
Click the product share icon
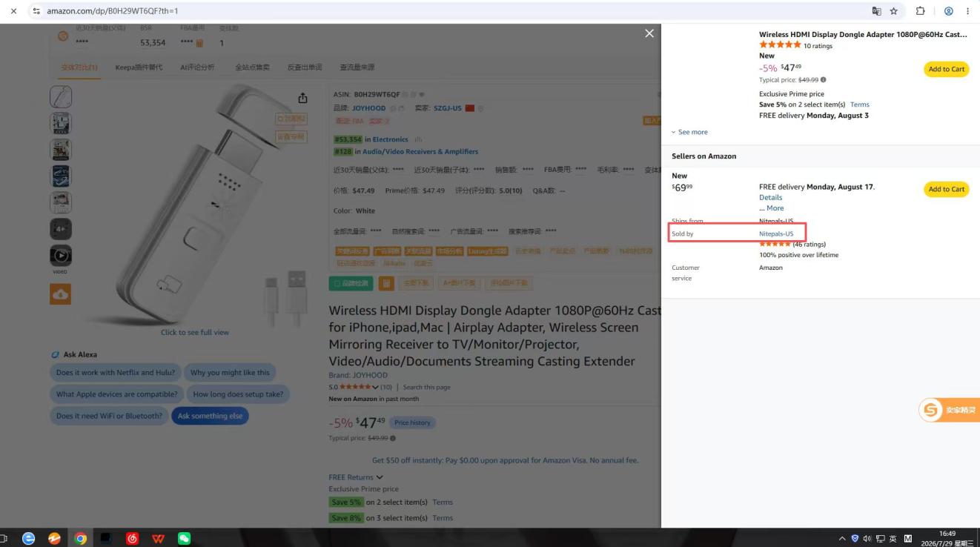coord(302,99)
